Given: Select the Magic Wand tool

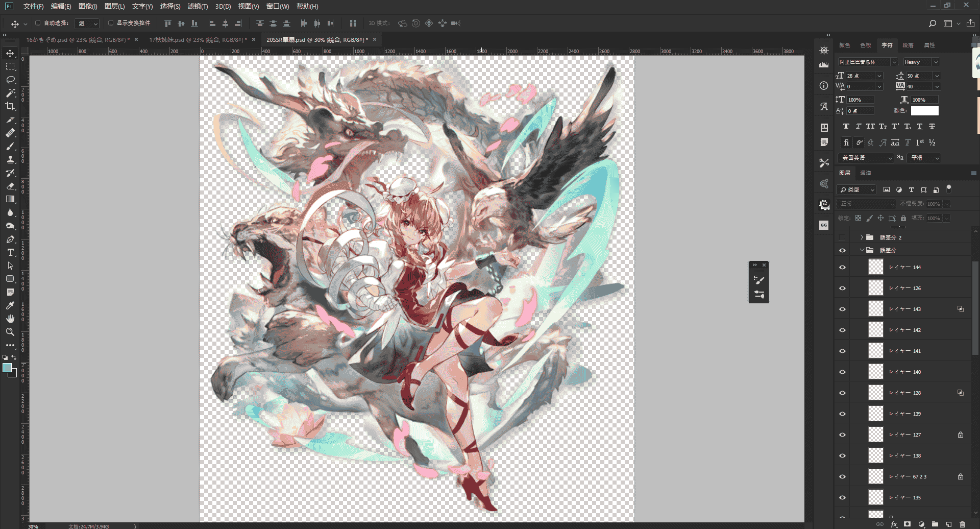Looking at the screenshot, I should tap(10, 93).
